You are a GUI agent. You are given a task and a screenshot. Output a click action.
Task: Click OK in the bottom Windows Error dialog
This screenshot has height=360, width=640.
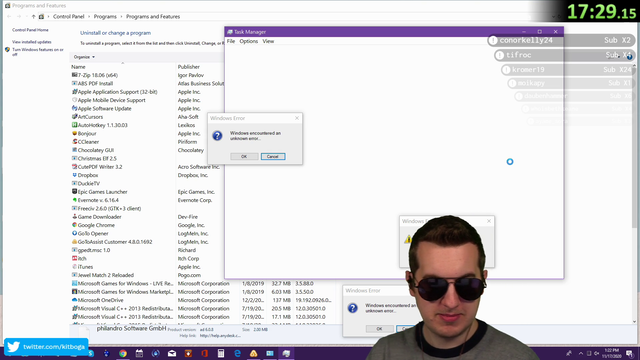click(x=379, y=329)
